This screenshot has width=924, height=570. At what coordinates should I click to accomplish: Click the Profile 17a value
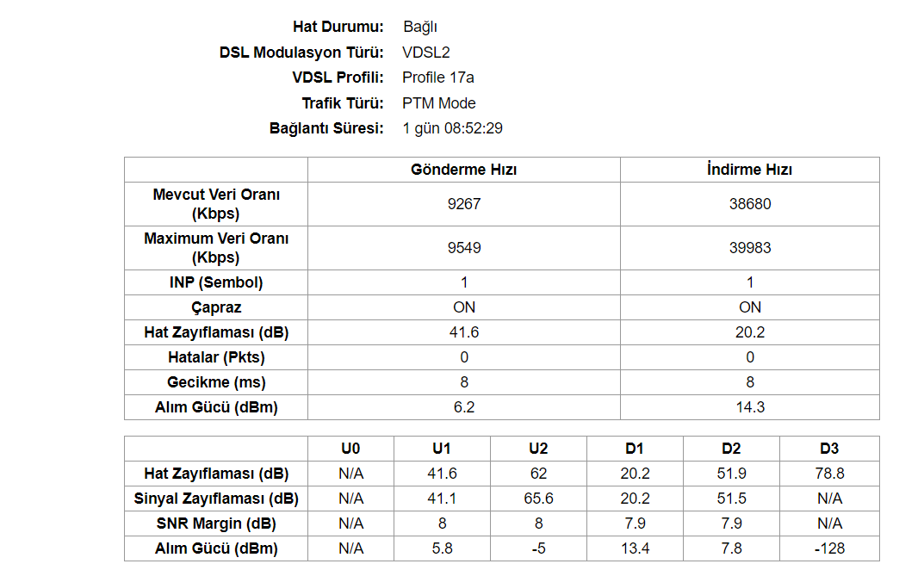[437, 77]
